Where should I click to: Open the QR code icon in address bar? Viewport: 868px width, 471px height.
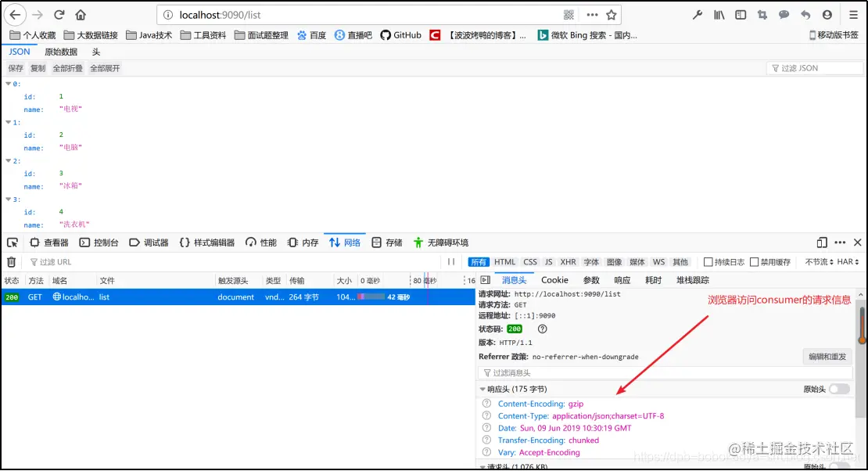(569, 15)
